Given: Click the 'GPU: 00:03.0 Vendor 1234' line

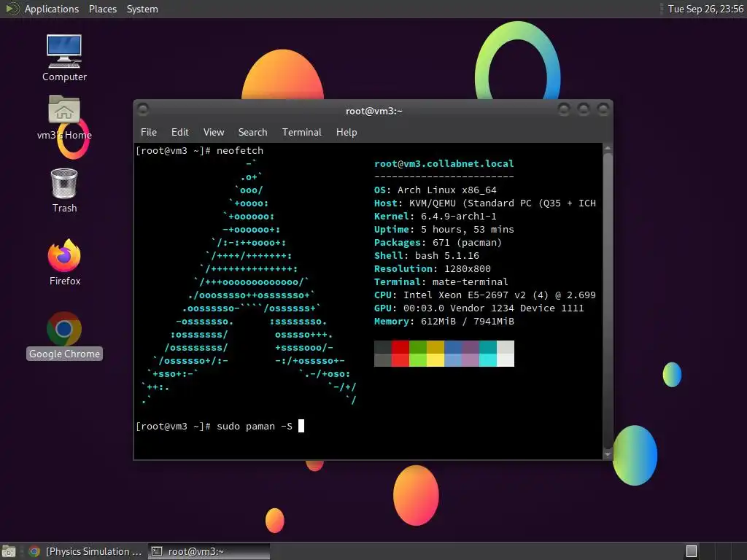Looking at the screenshot, I should (x=479, y=308).
